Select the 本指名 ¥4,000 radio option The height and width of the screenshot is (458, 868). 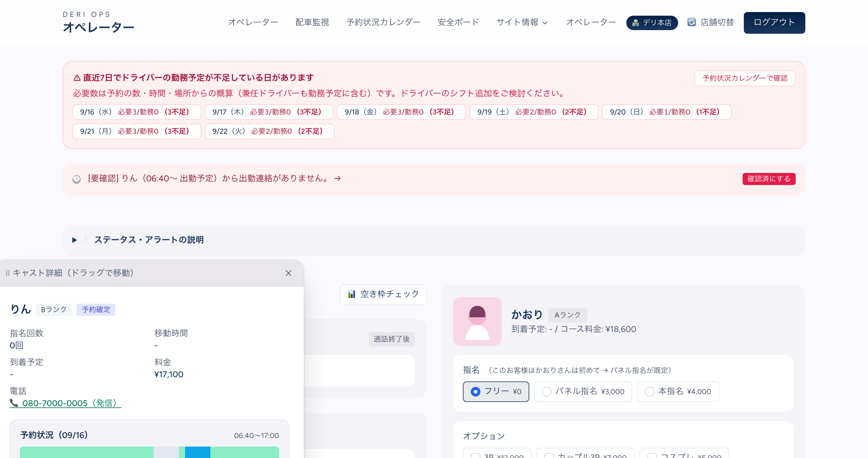point(678,391)
